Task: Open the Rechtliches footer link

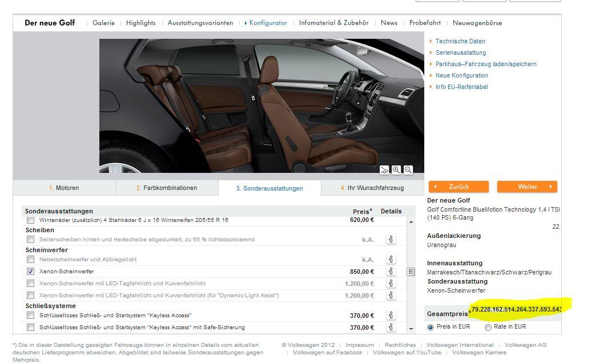Action: click(x=400, y=345)
